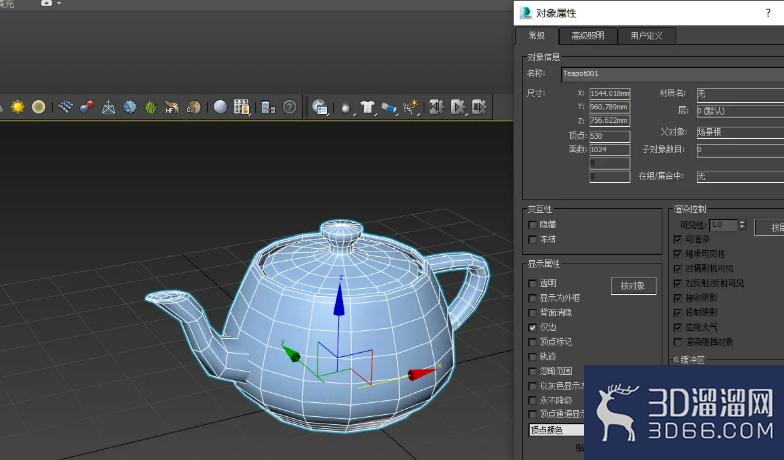Click the Z dimension value 756.622mm
This screenshot has height=460, width=784.
pos(610,120)
